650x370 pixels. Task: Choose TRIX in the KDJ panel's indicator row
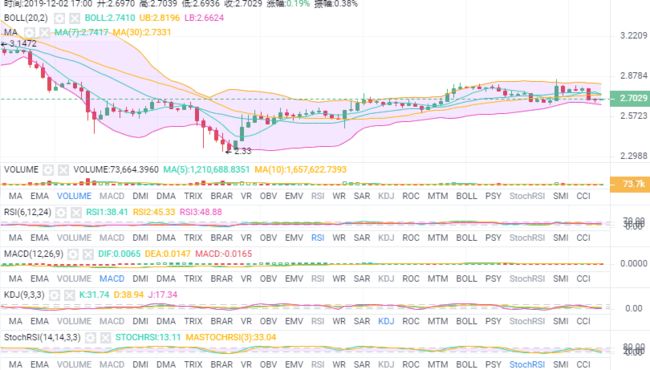click(x=193, y=321)
